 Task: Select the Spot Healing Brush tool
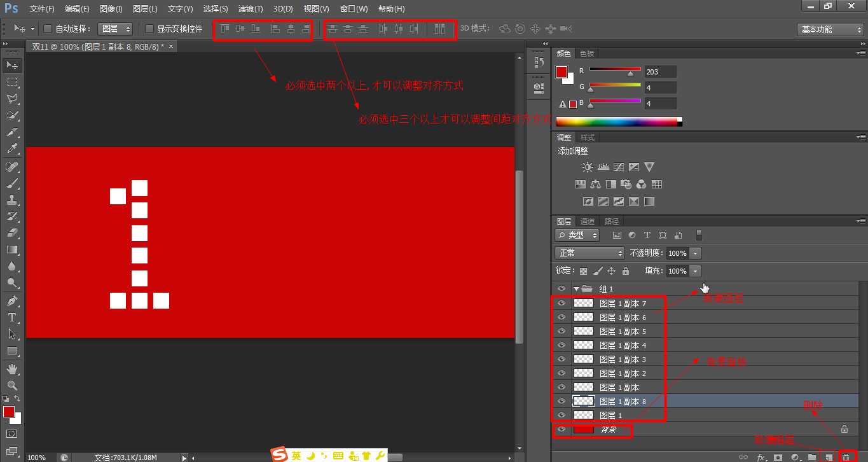coord(12,167)
